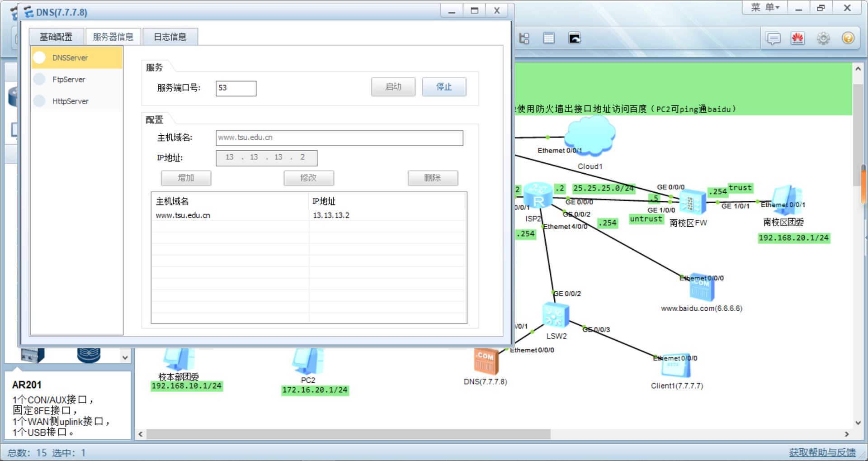Image resolution: width=868 pixels, height=461 pixels.
Task: Click the 192.168.20.1/24 label
Action: (794, 238)
